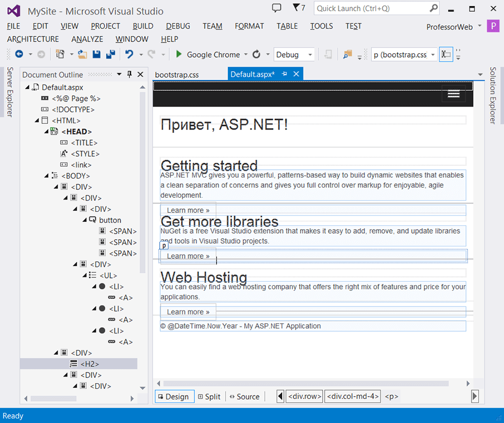Switch to Split view
Image resolution: width=504 pixels, height=423 pixels.
(x=209, y=397)
